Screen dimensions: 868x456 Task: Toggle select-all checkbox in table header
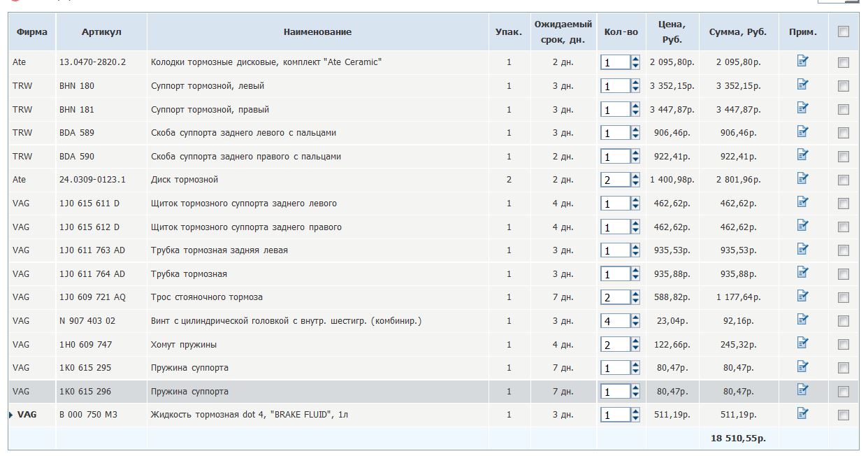pyautogui.click(x=844, y=31)
